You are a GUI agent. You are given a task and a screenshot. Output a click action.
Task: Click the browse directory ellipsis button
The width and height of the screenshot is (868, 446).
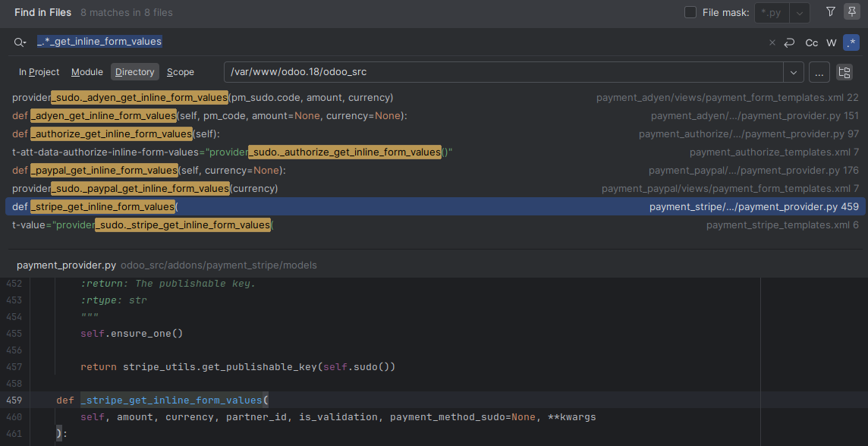[819, 72]
